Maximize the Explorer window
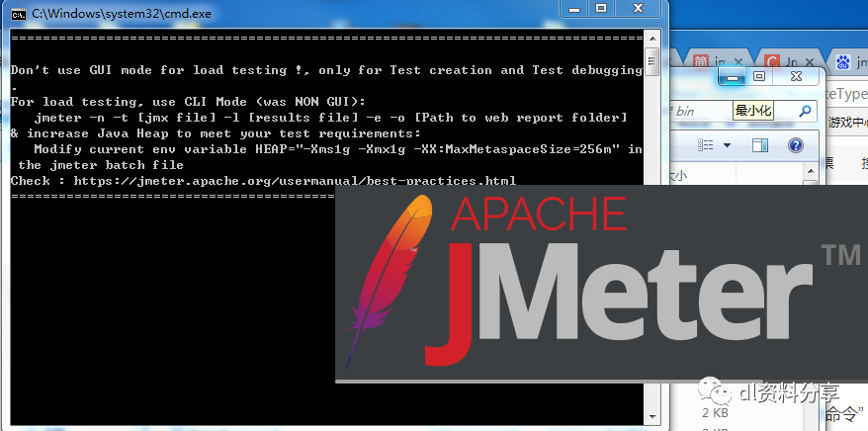The image size is (868, 431). tap(759, 76)
